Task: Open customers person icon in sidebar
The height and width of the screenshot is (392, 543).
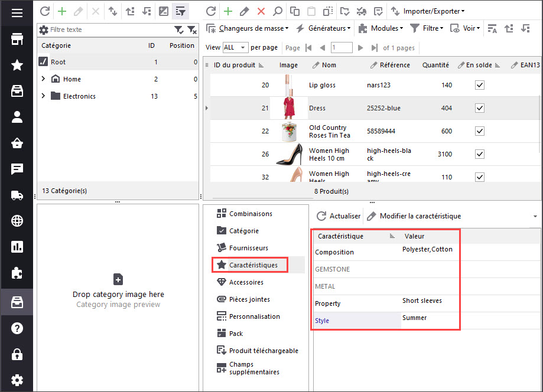Action: point(17,117)
